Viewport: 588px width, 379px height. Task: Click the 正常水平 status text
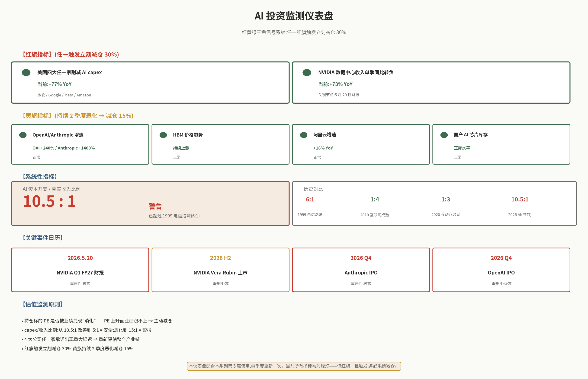pyautogui.click(x=462, y=148)
